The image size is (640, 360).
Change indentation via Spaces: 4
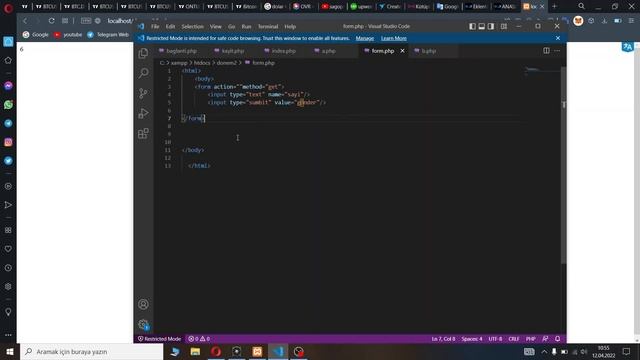pyautogui.click(x=472, y=339)
